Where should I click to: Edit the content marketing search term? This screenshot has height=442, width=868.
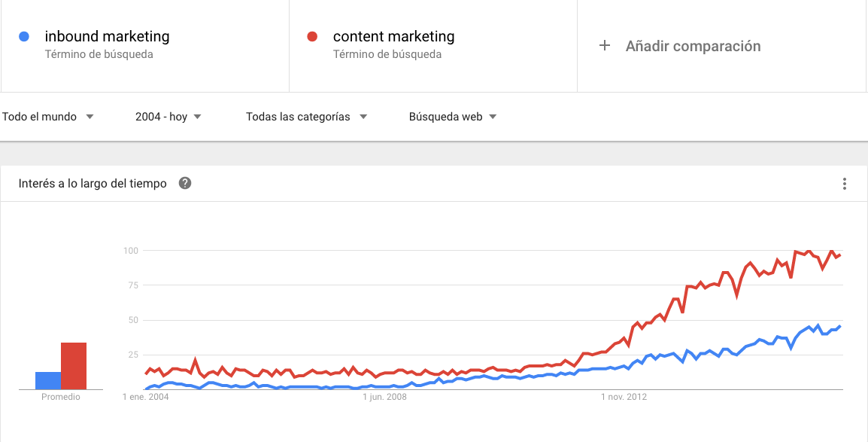(393, 36)
